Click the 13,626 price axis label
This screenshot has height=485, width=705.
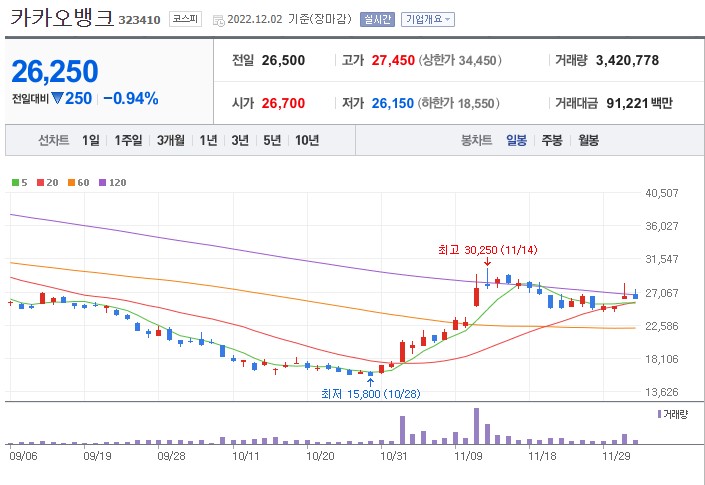coord(661,392)
